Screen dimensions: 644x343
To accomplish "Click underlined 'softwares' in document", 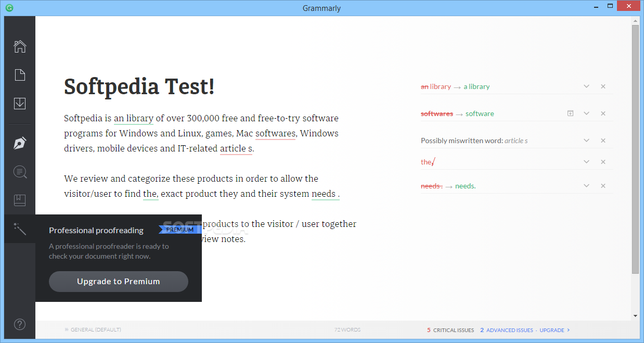I will pyautogui.click(x=276, y=134).
